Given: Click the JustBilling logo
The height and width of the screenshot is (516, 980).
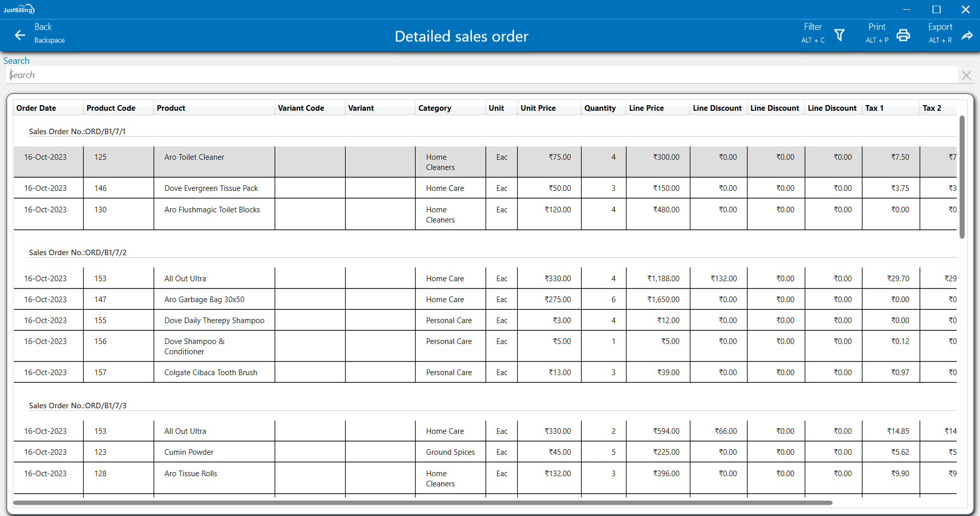Looking at the screenshot, I should click(x=19, y=9).
